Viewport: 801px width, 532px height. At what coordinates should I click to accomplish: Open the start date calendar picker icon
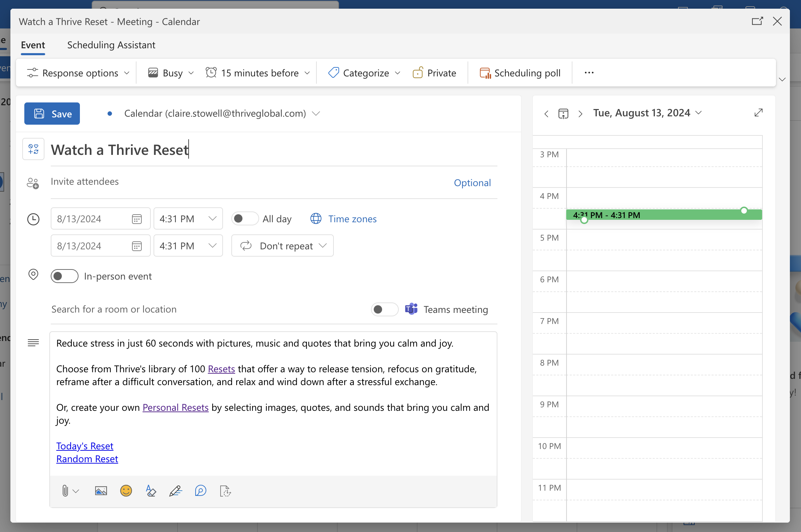click(x=137, y=219)
